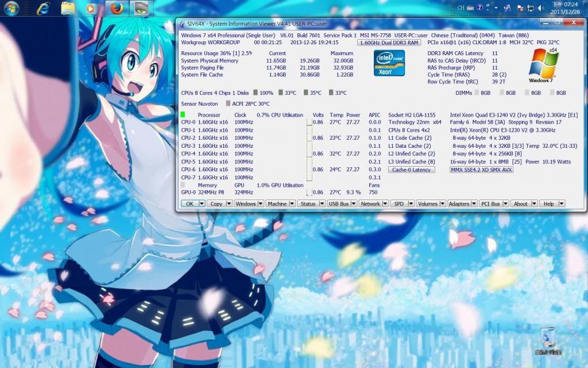Open the Machine menu button
This screenshot has width=588, height=368.
(277, 204)
